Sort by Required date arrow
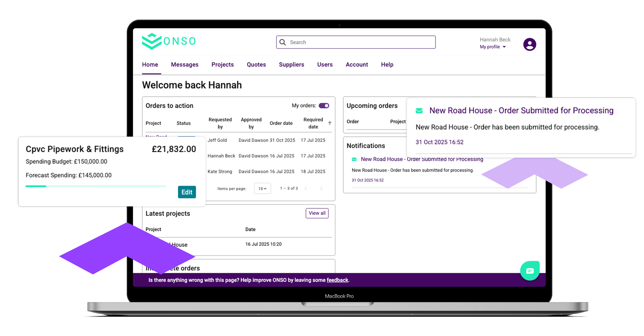This screenshot has width=644, height=336. pyautogui.click(x=330, y=123)
